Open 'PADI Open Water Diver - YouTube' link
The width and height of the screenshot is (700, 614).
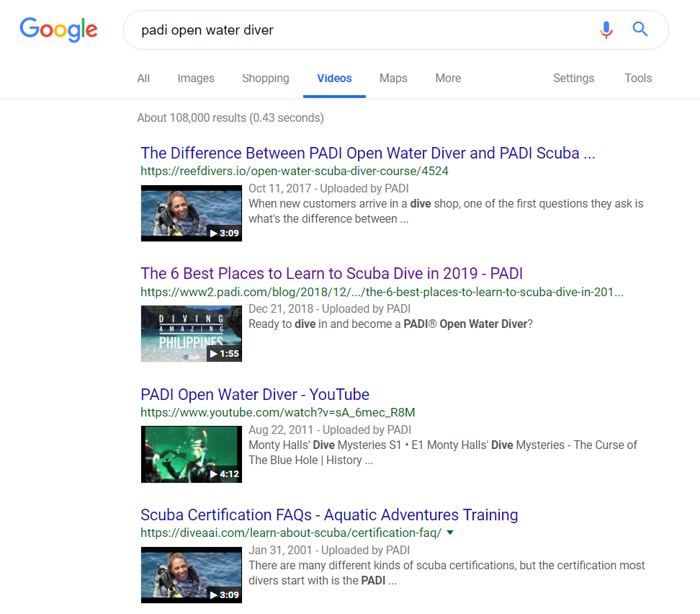255,395
